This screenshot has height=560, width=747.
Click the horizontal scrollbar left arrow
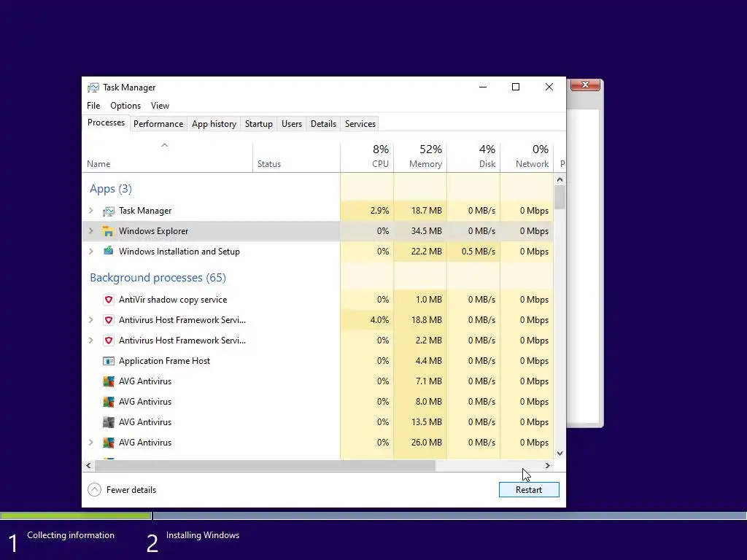[88, 466]
